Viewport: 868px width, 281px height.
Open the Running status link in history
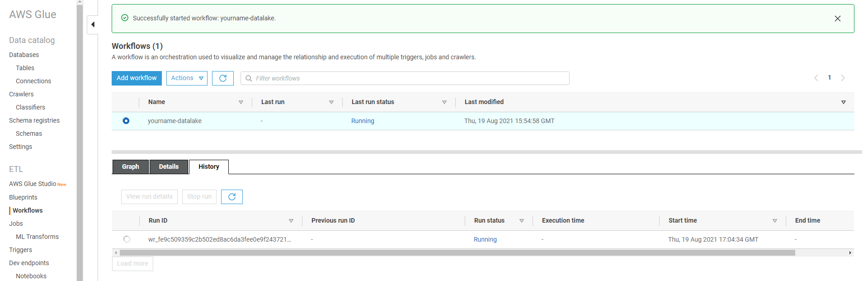tap(485, 239)
